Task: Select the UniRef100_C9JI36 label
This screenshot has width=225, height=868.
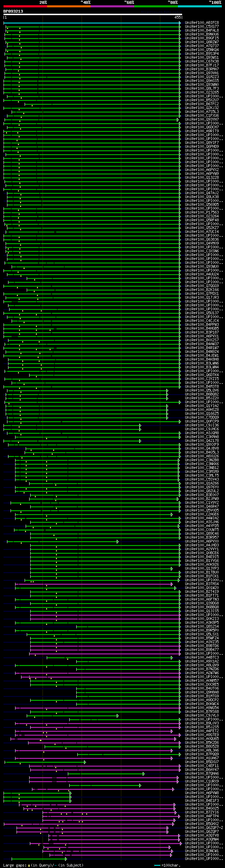Action: coord(202,425)
